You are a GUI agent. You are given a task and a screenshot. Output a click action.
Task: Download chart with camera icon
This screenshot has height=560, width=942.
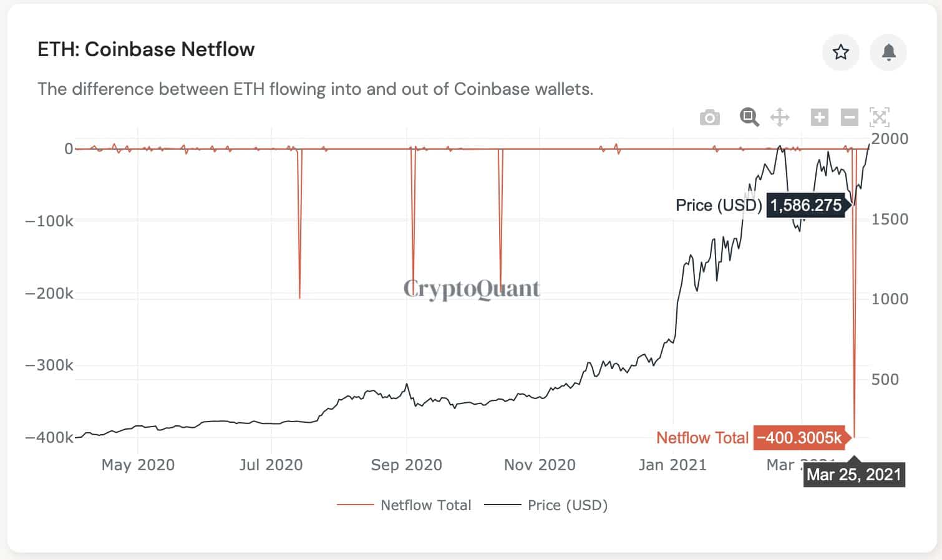709,117
